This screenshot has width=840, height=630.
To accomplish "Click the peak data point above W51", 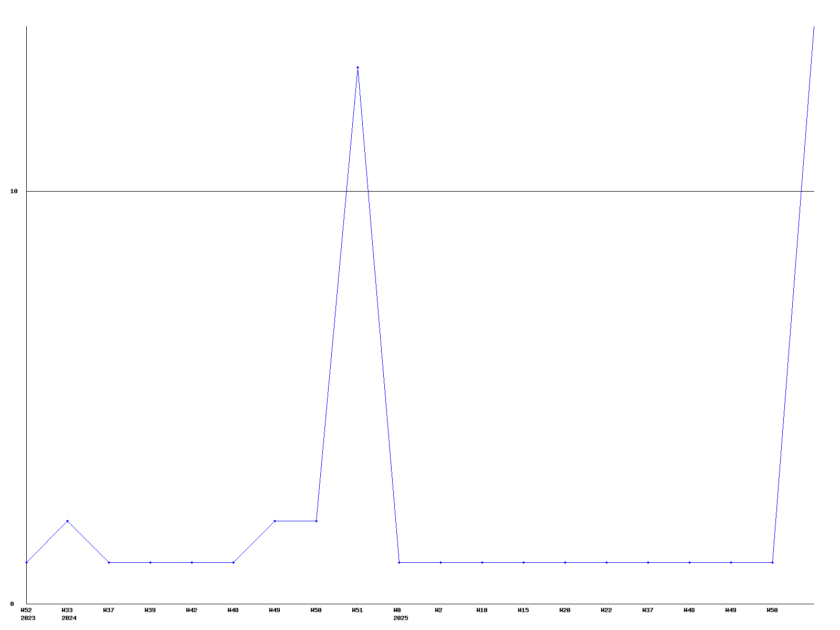I will coord(358,67).
